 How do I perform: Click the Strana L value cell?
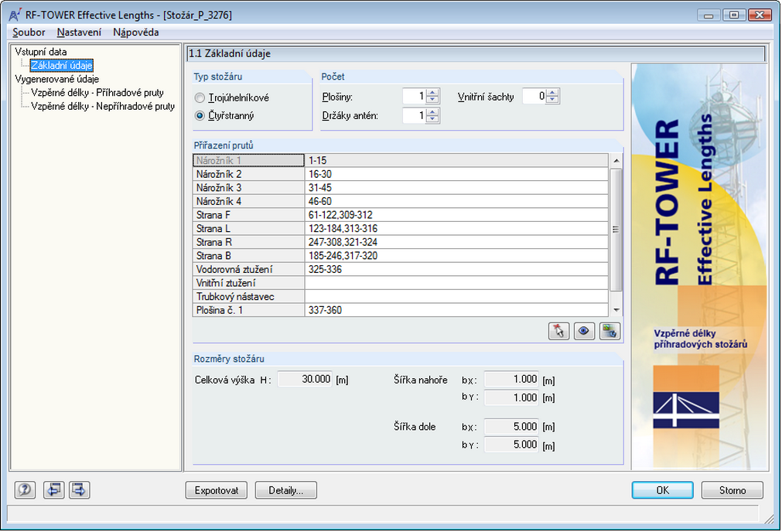456,228
